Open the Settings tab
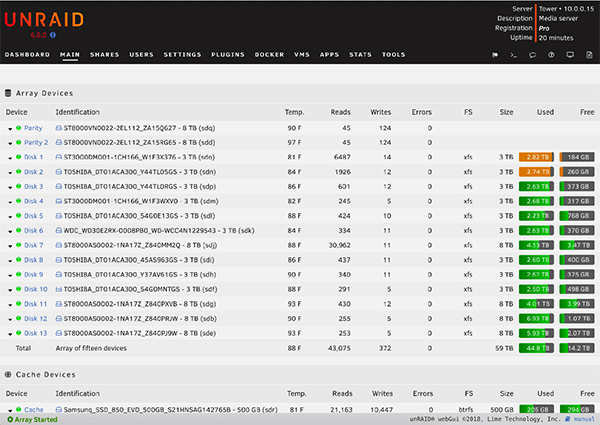Viewport: 600px width, 425px height. pos(182,54)
